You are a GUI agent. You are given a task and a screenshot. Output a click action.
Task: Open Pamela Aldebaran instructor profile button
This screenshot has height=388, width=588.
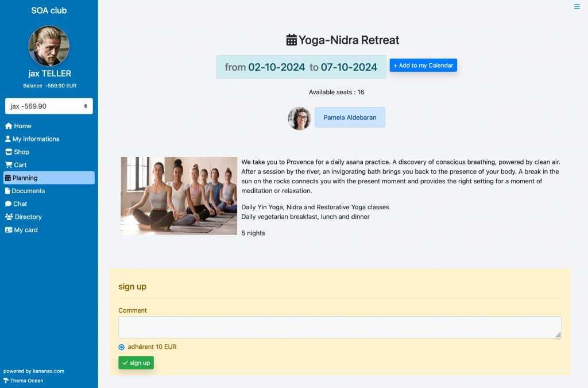350,117
